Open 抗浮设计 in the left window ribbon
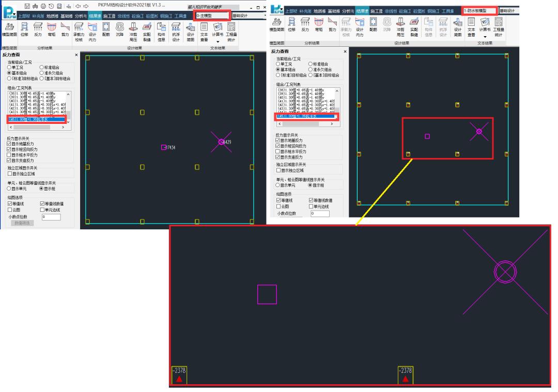Screen dimensions: 558x392 pos(176,32)
